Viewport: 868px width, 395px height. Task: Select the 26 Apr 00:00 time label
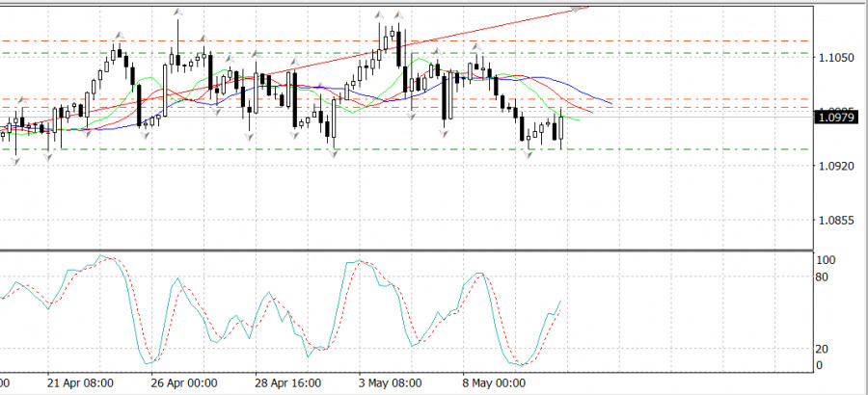click(x=183, y=382)
